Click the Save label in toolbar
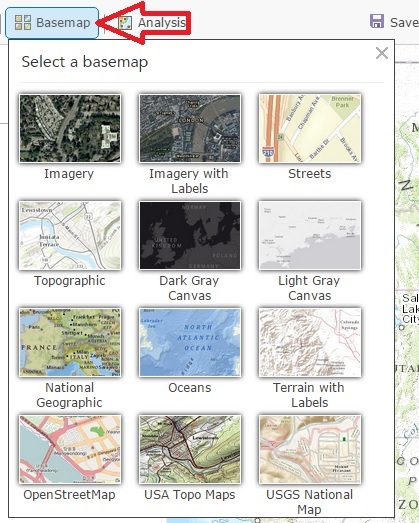 (404, 22)
